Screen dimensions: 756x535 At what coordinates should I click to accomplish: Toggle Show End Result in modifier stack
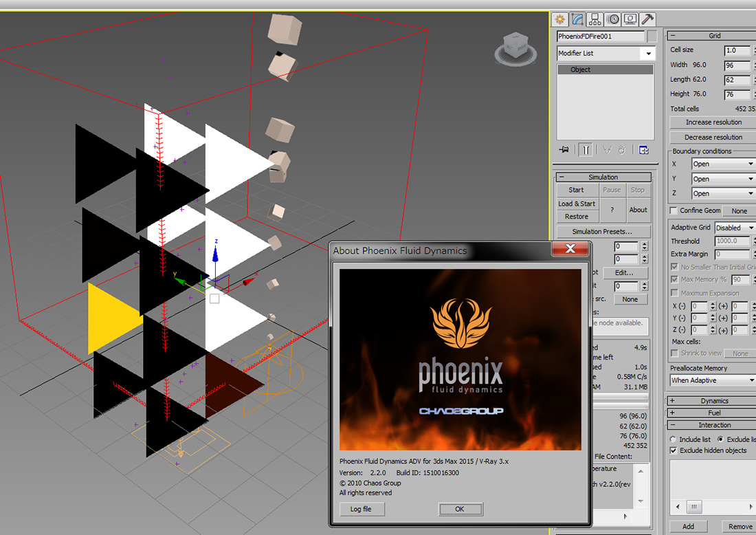tap(586, 150)
